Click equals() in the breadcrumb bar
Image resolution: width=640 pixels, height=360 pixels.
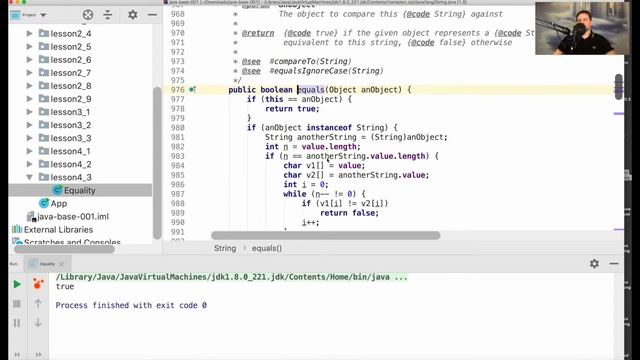click(x=267, y=248)
